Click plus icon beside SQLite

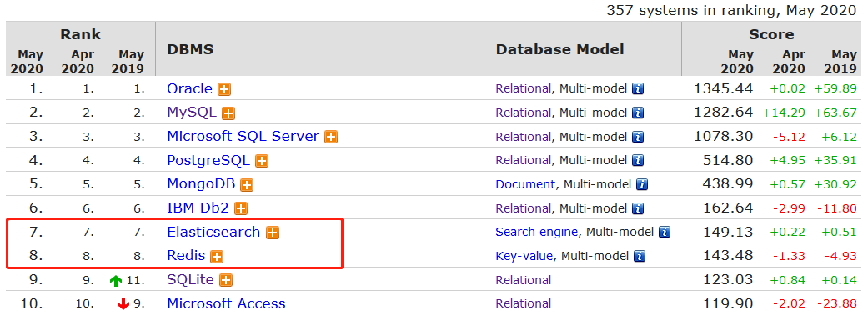(x=225, y=280)
